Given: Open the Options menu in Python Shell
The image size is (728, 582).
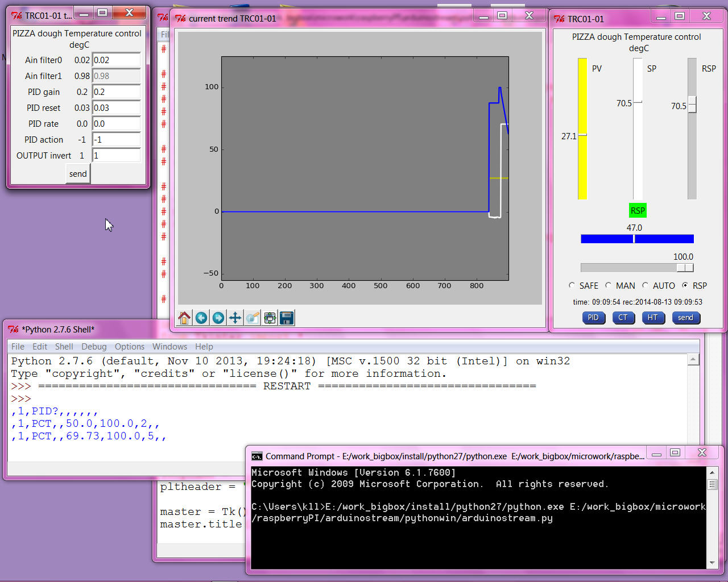Looking at the screenshot, I should click(x=130, y=347).
